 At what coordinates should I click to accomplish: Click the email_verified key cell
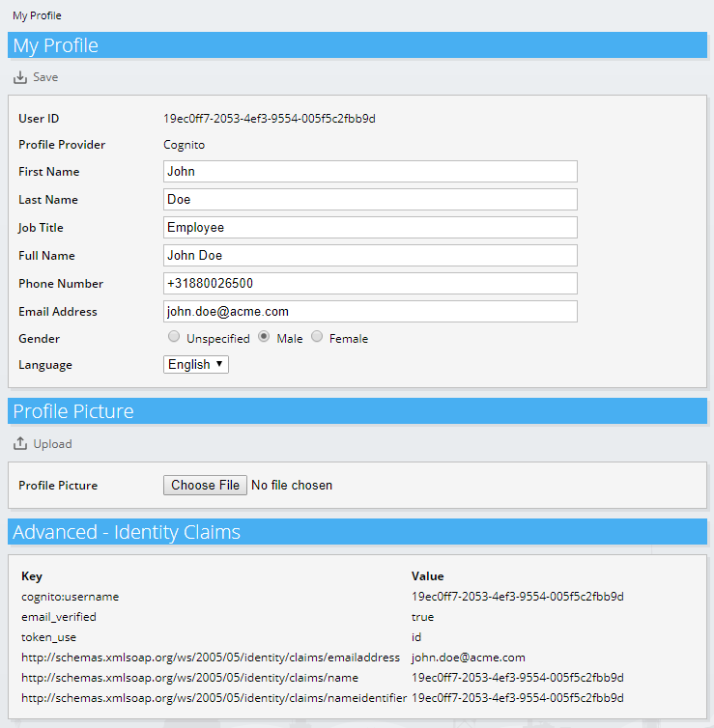pyautogui.click(x=59, y=617)
